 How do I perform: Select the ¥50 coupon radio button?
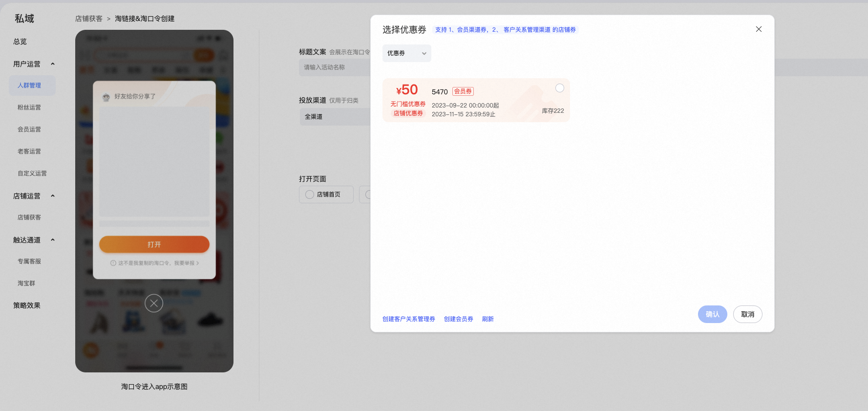click(x=560, y=88)
